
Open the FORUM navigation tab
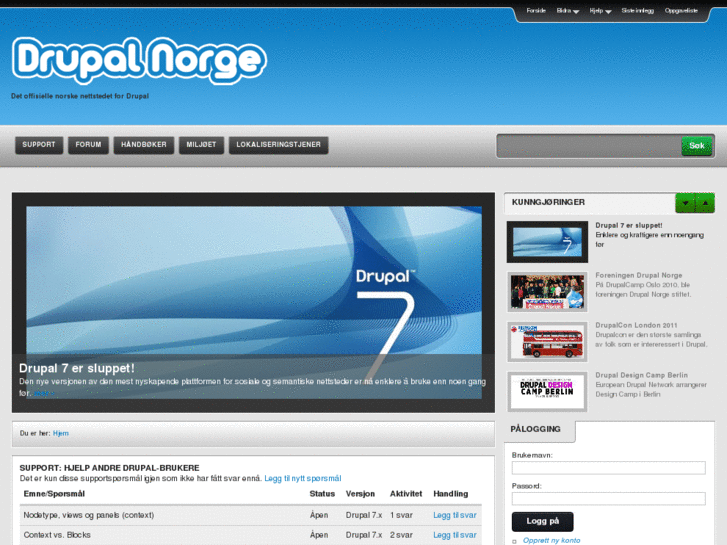[x=88, y=145]
